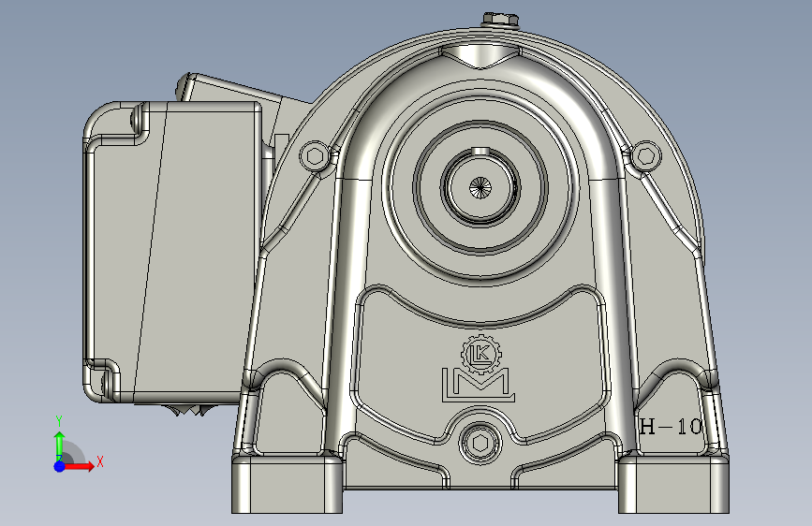Select the upper-right hex socket bolt
This screenshot has height=526, width=812.
tap(646, 155)
